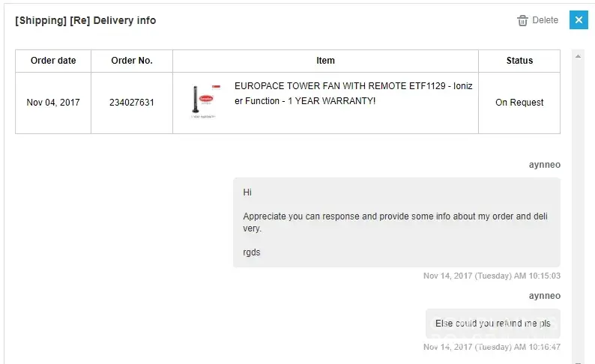Click the Status column header
The width and height of the screenshot is (595, 364).
click(x=519, y=61)
